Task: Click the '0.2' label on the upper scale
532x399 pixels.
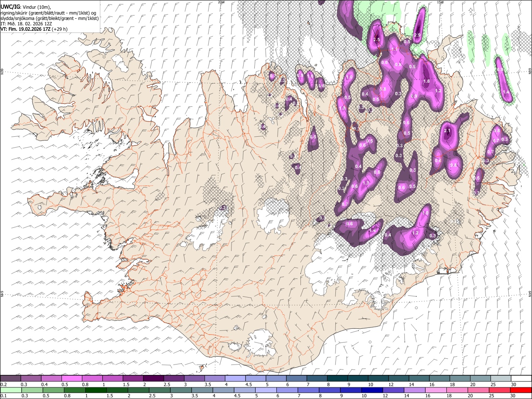Action: pyautogui.click(x=4, y=384)
